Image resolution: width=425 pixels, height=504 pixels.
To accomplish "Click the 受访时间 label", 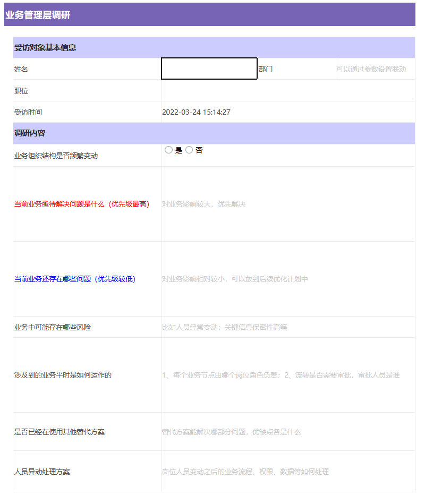I will [x=28, y=112].
